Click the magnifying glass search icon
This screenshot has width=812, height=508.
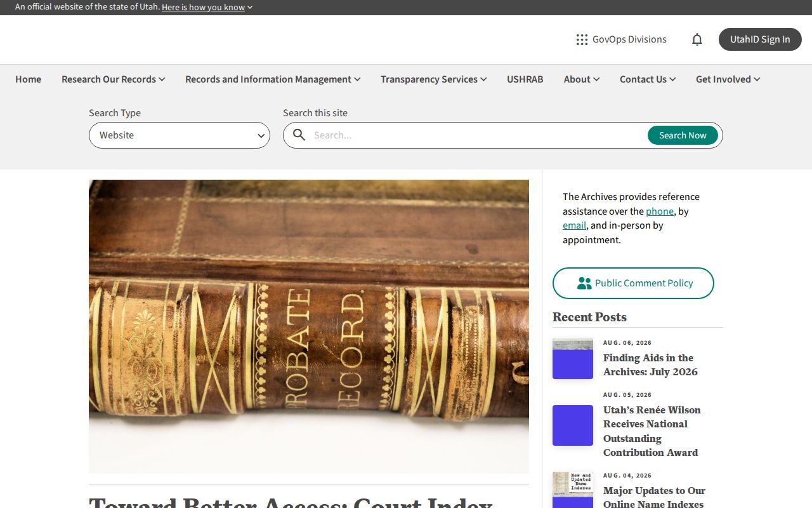299,135
